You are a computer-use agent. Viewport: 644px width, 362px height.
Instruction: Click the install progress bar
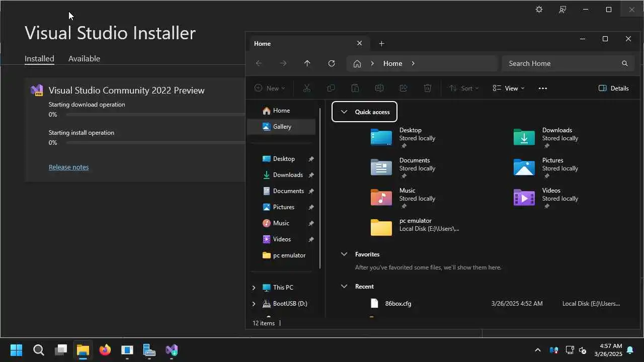pos(155,143)
